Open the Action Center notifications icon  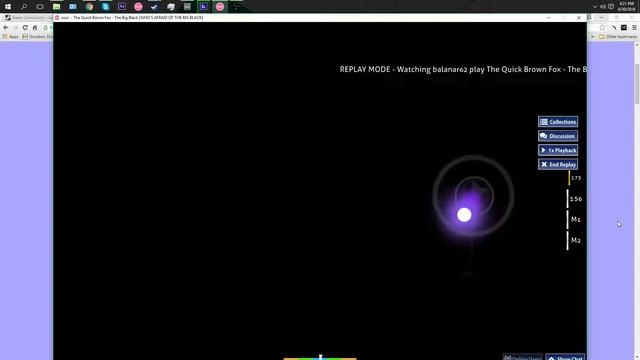click(611, 7)
